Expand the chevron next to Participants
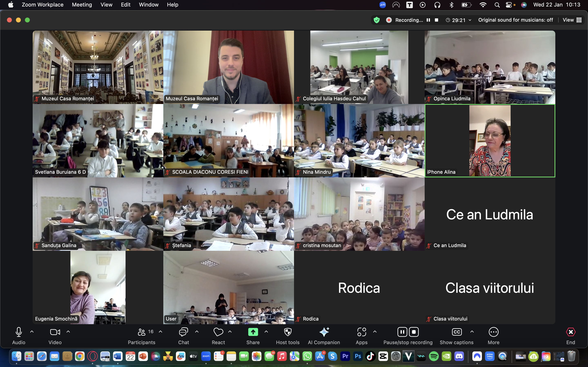The image size is (588, 367). pyautogui.click(x=160, y=332)
